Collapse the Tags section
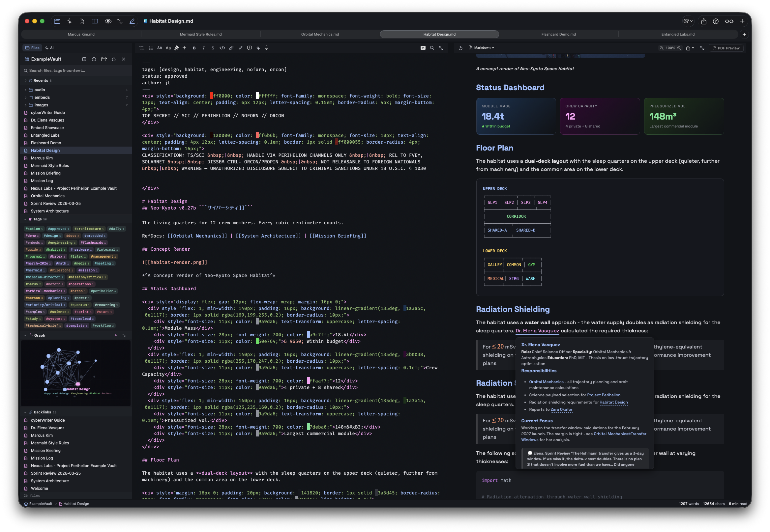Viewport: 770px width, 532px height. point(25,219)
